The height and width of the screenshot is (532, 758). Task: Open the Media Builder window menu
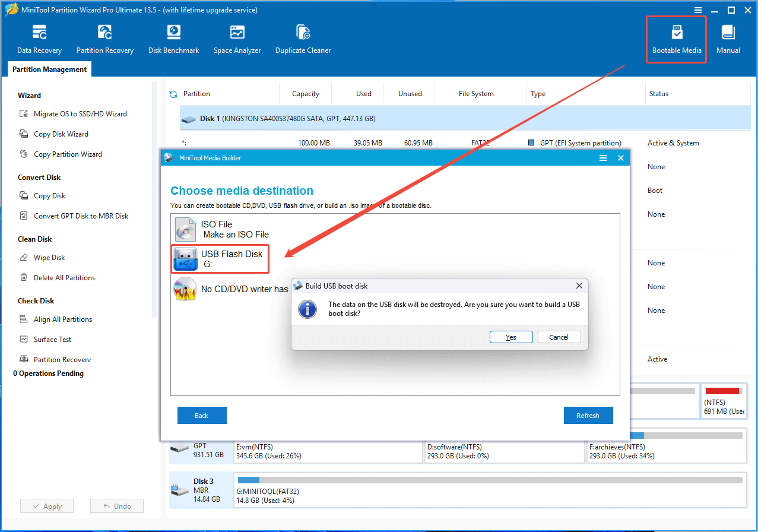(602, 158)
